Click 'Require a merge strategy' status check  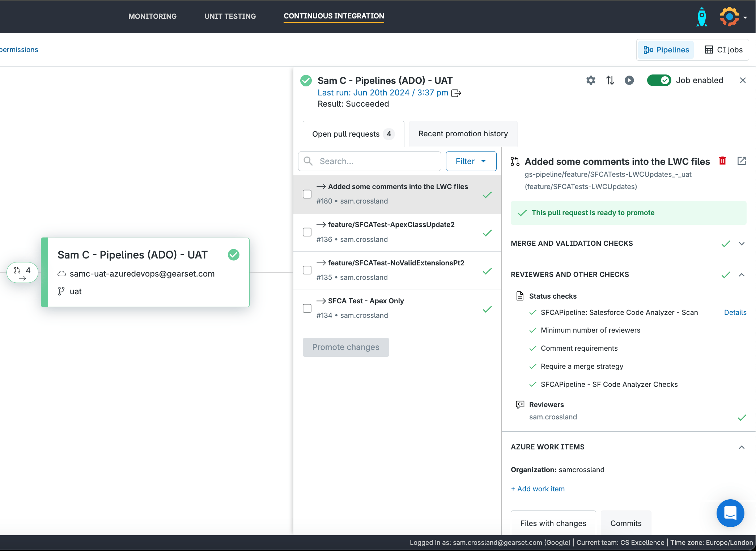click(x=582, y=366)
